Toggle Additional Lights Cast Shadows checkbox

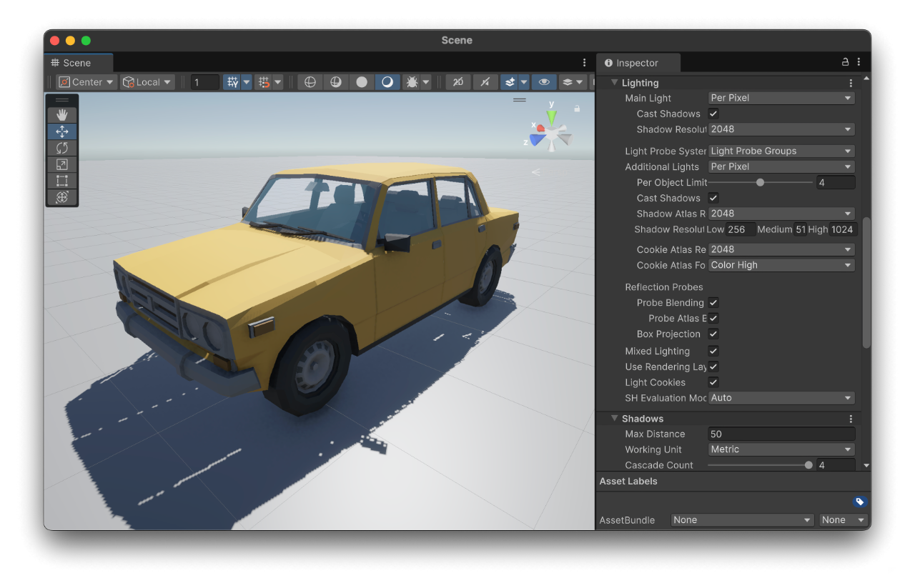pos(713,198)
